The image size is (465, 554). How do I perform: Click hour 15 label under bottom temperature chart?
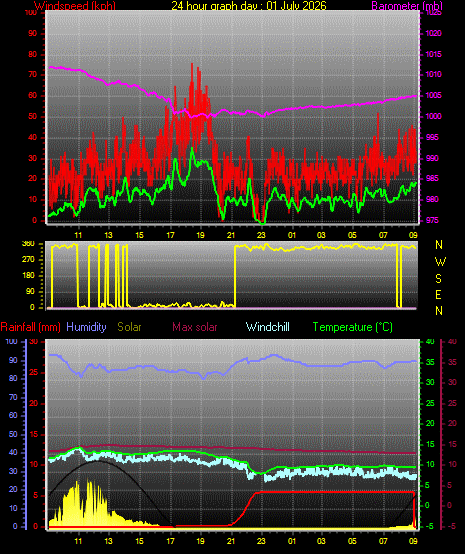tap(140, 541)
